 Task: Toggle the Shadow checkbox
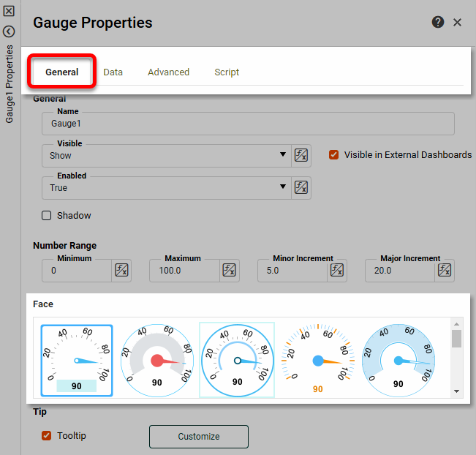47,215
